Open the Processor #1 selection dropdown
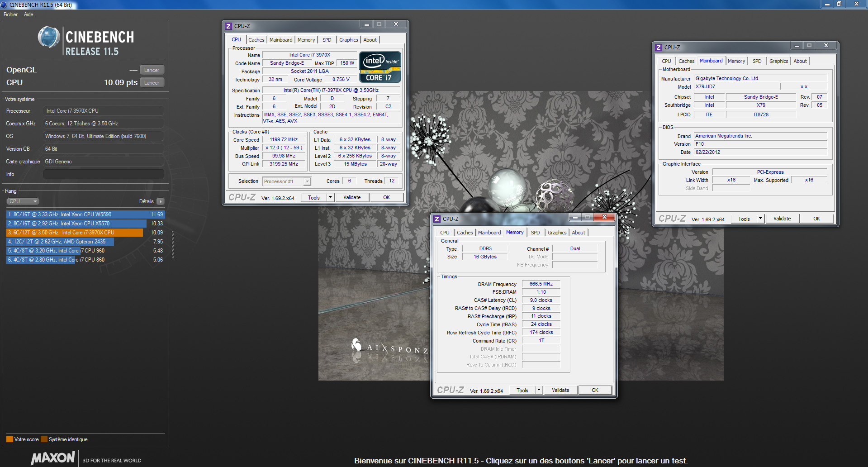Screen dimensions: 868x467 pos(286,181)
